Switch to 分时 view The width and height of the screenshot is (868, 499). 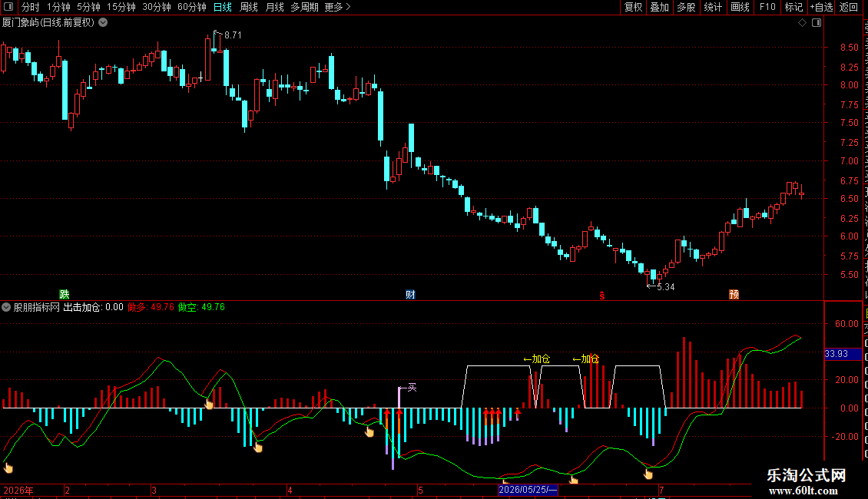pyautogui.click(x=31, y=7)
